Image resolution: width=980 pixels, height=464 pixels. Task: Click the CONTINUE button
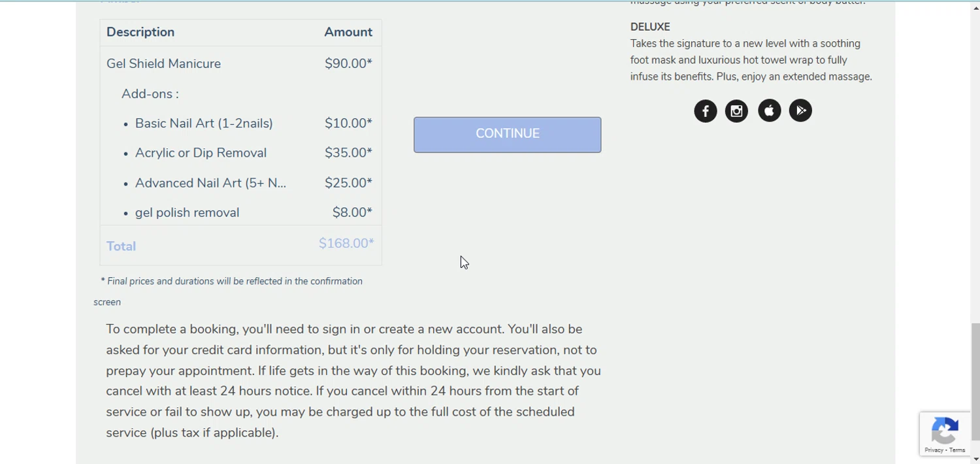point(507,135)
